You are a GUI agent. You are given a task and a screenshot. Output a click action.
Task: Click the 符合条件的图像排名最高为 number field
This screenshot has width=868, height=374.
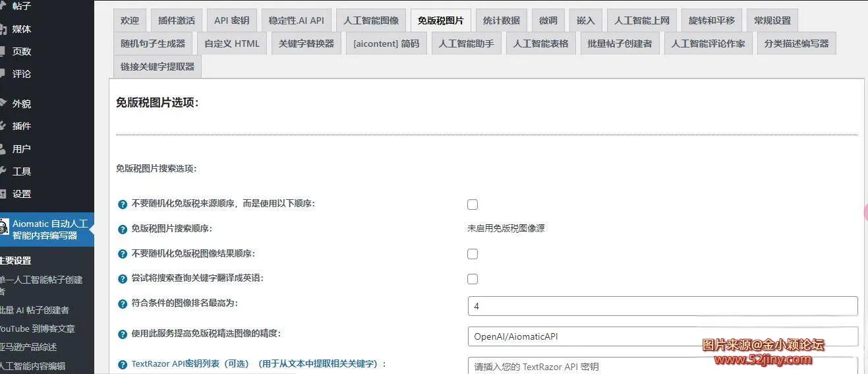(x=662, y=306)
